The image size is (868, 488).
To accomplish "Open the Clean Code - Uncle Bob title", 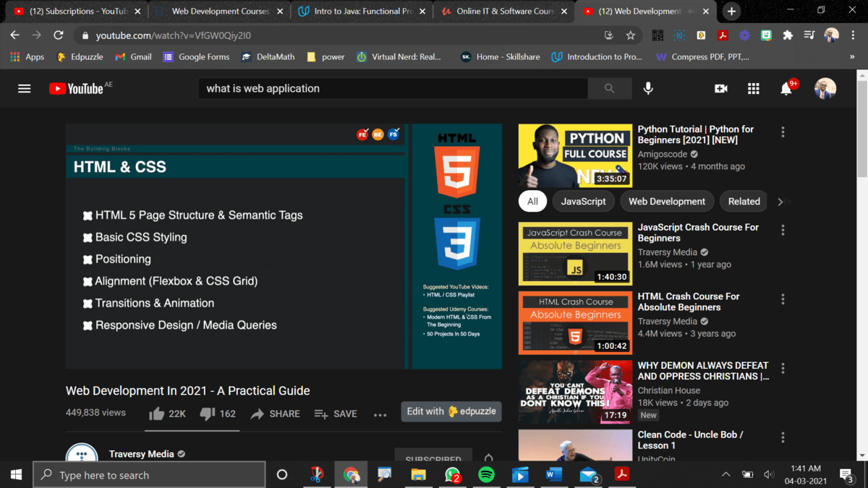I will coord(690,440).
